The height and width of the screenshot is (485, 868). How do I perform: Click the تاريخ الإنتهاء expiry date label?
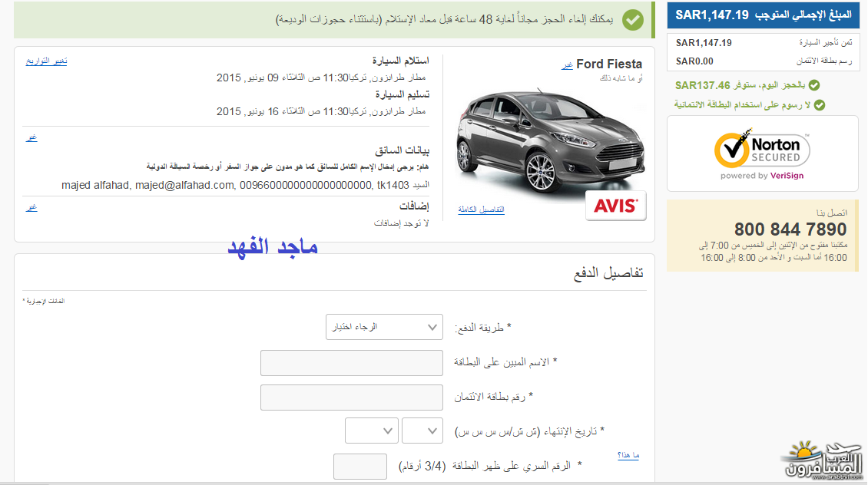529,431
